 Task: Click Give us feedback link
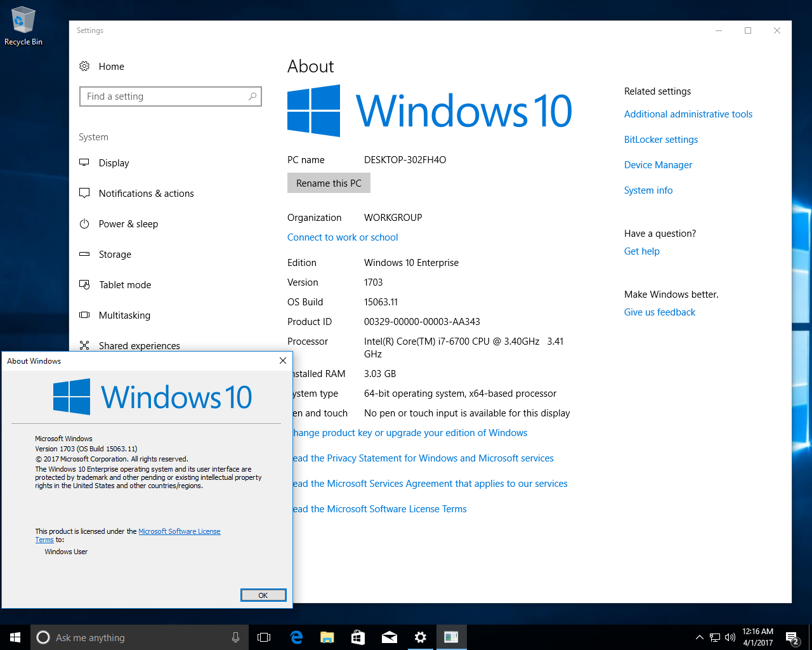click(x=660, y=312)
